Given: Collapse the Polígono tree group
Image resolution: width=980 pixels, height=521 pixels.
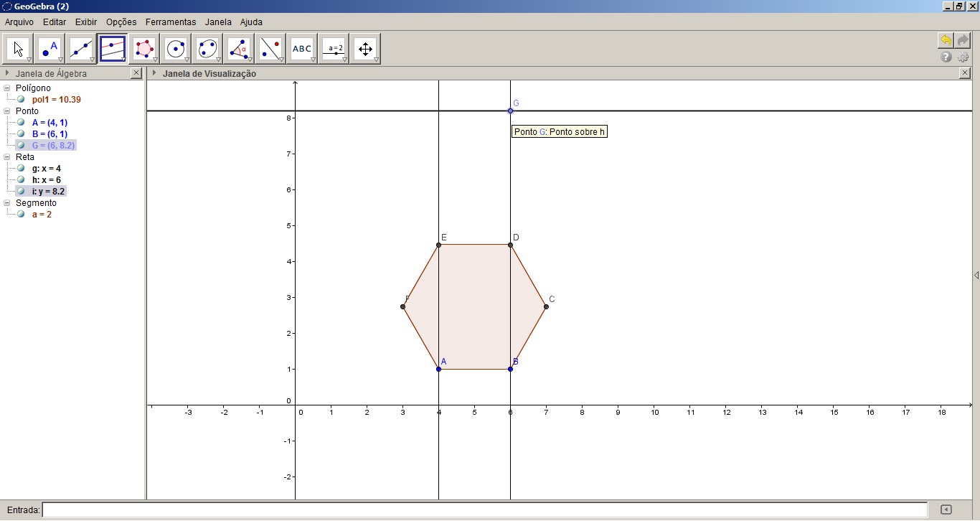Looking at the screenshot, I should tap(7, 88).
